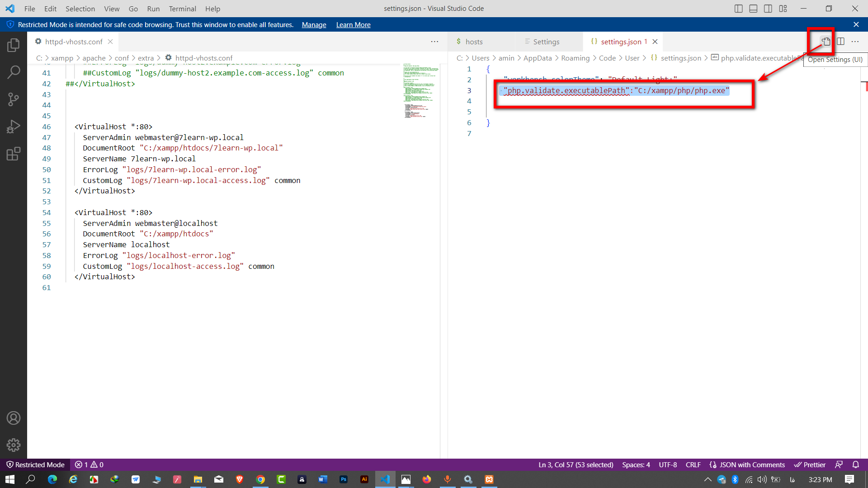Toggle Panel layout icon
This screenshot has height=488, width=868.
[753, 9]
